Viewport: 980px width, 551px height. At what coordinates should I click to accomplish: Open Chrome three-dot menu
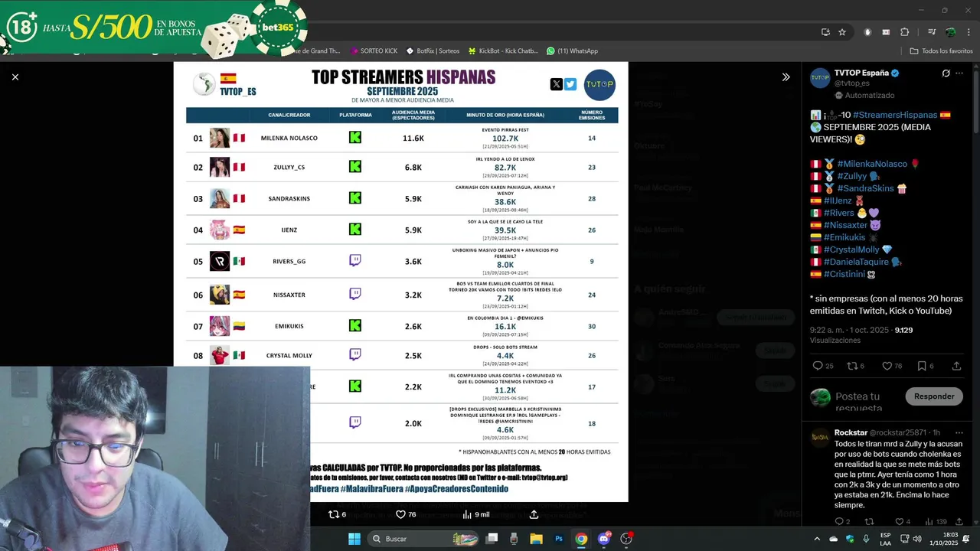coord(967,32)
